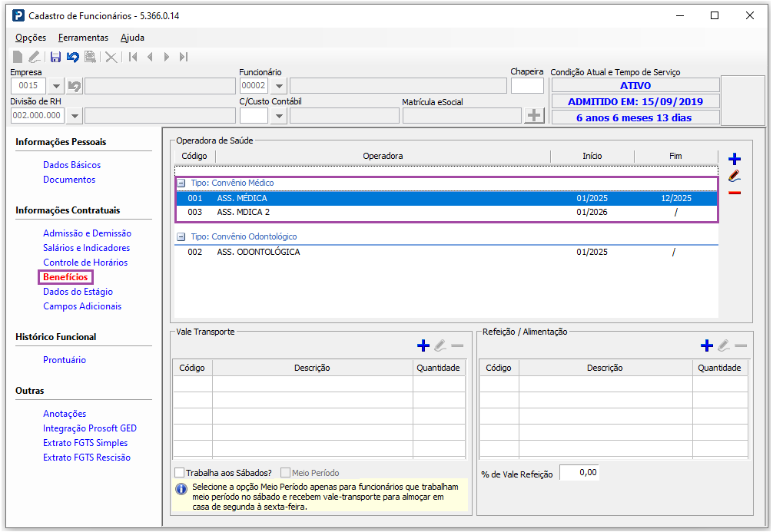Open the Opções menu
The height and width of the screenshot is (532, 773).
coord(31,38)
